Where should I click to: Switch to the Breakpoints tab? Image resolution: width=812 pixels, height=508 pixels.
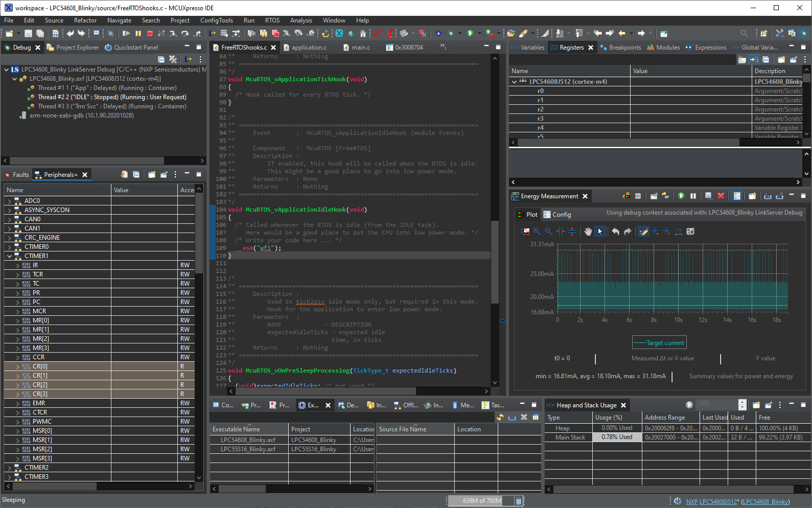(x=620, y=48)
